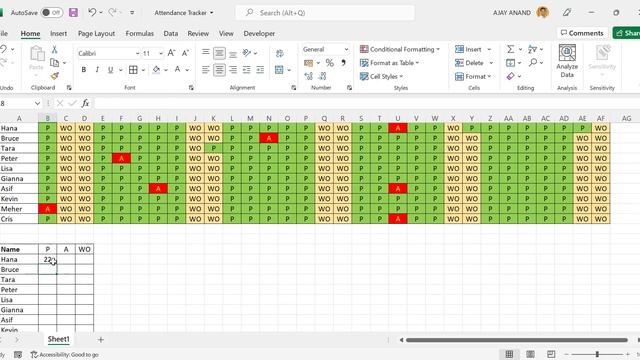Toggle Italic formatting
The image size is (640, 360).
coord(97,70)
